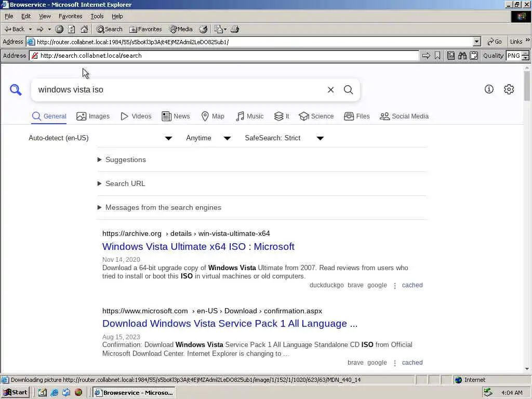Open cached link for archive.org result
This screenshot has height=399, width=532.
412,285
